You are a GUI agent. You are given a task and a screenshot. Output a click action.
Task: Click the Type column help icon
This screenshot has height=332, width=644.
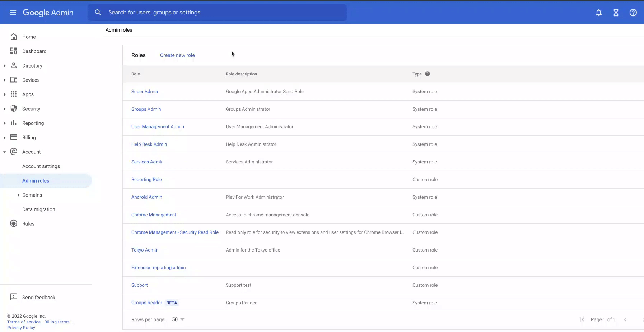click(x=428, y=74)
